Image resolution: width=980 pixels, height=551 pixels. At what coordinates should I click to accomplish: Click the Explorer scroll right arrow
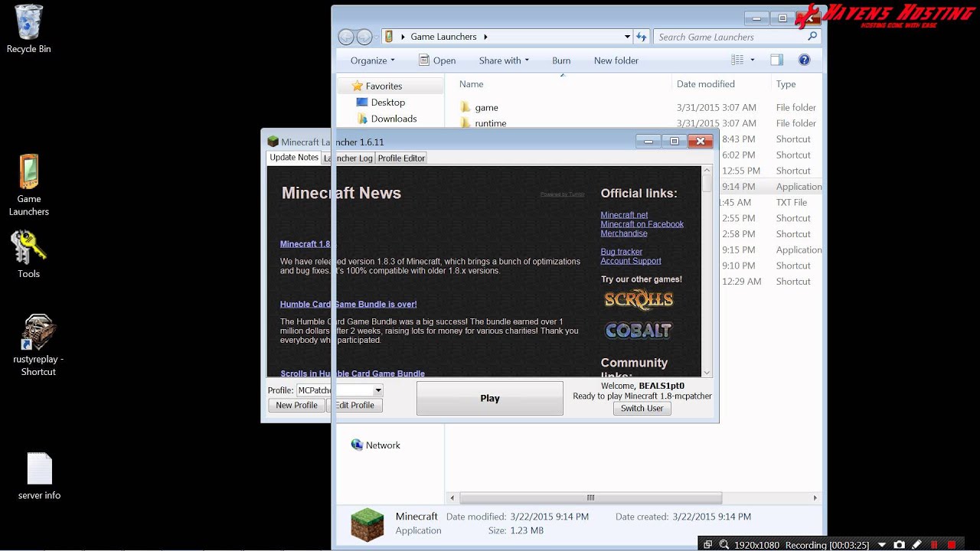pos(815,497)
